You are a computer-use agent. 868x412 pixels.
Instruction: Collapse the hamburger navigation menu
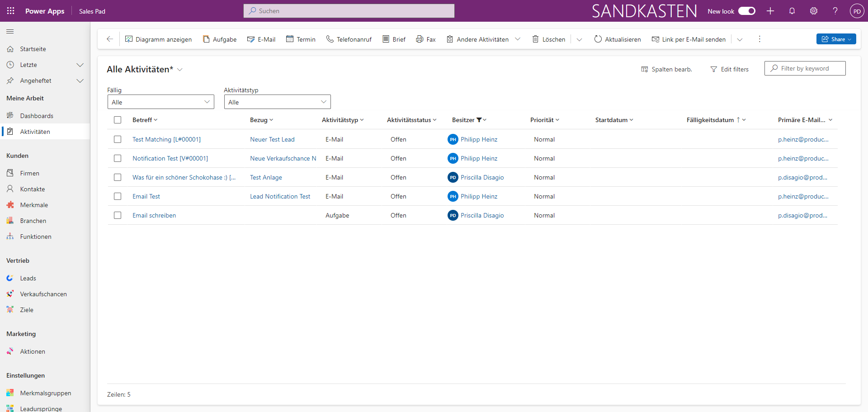[10, 31]
